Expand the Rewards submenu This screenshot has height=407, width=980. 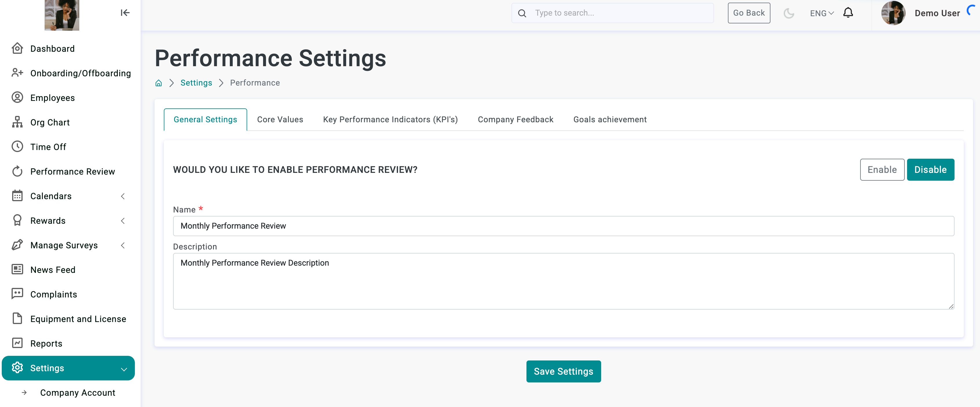coord(122,221)
